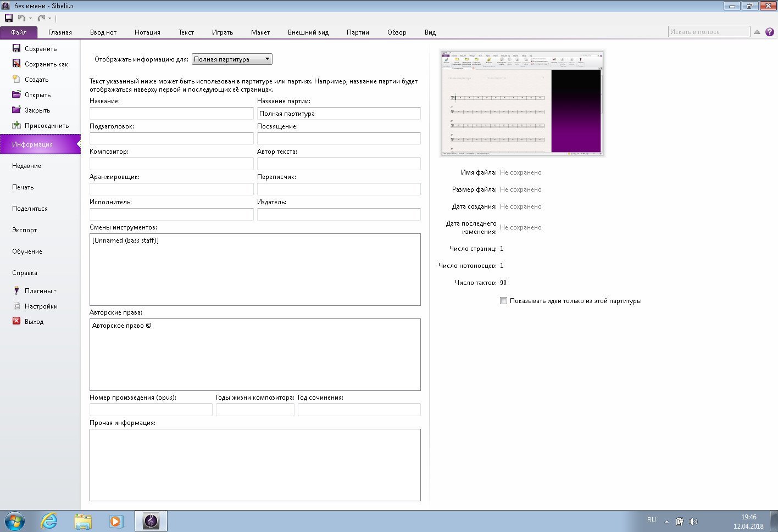Click the Аранжировщик input field
Screen dimensions: 778x532
(x=171, y=189)
